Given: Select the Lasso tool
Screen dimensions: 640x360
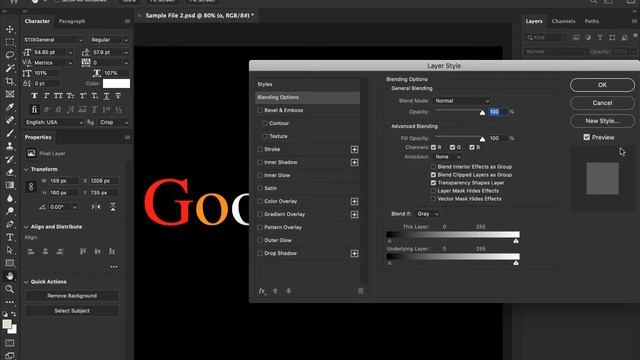Looking at the screenshot, I should click(x=10, y=55).
